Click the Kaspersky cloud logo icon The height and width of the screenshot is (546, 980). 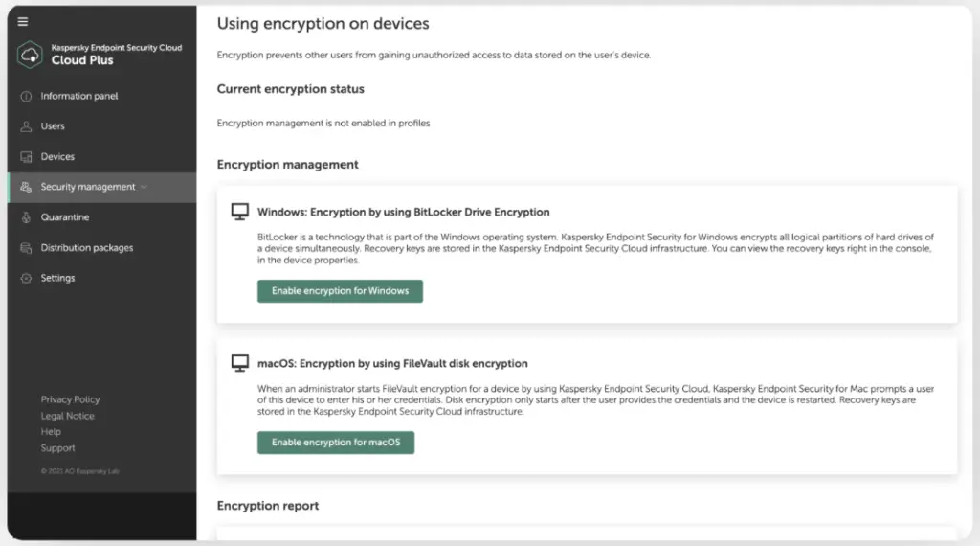pyautogui.click(x=31, y=55)
